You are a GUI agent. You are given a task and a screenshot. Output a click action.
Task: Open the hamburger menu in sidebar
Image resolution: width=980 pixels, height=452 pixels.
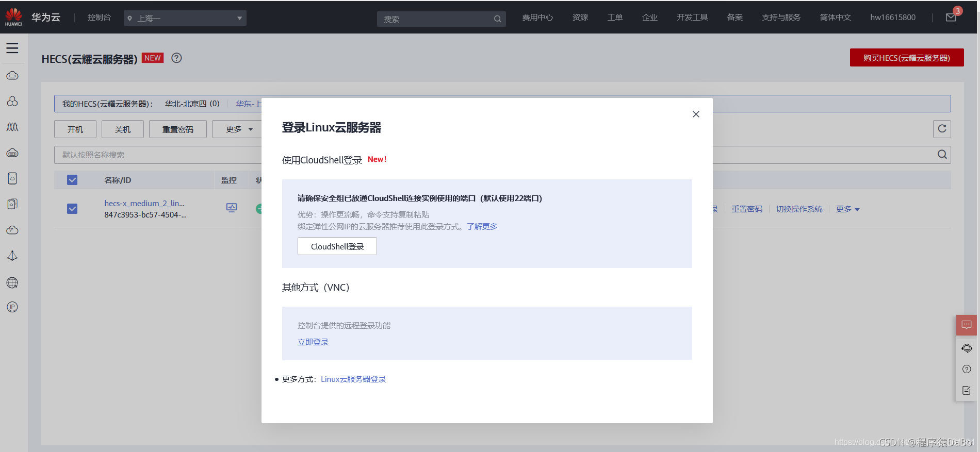tap(12, 48)
